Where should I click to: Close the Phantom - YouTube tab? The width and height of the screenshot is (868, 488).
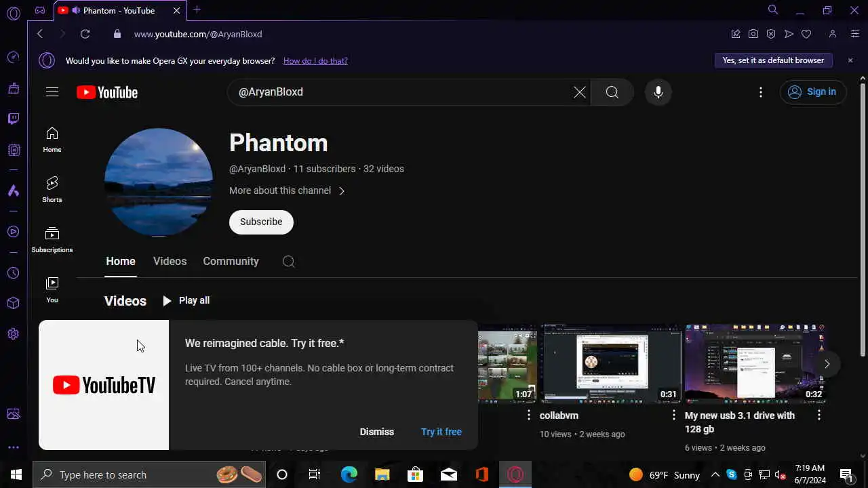click(177, 10)
